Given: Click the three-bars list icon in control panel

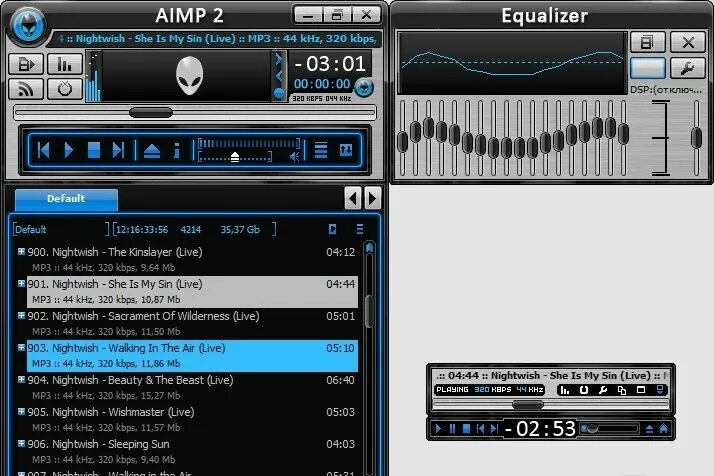Looking at the screenshot, I should (321, 150).
